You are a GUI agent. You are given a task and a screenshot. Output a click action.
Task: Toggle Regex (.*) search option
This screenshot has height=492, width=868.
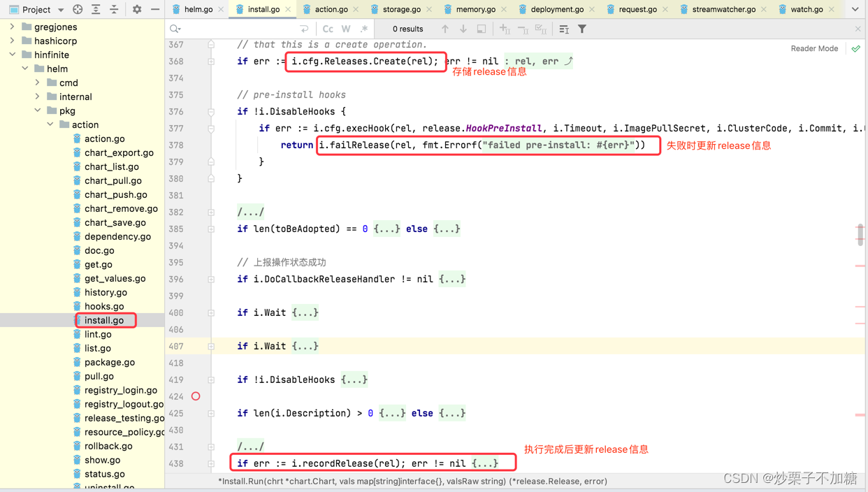364,29
